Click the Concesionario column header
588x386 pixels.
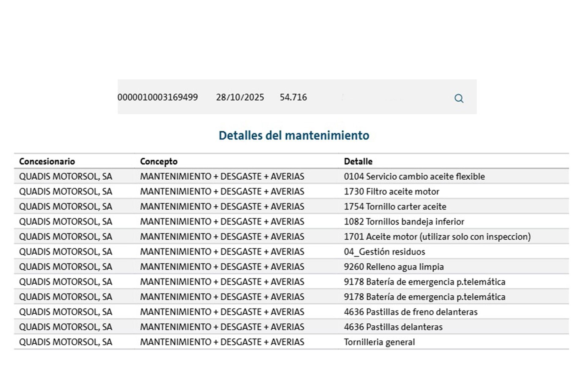[47, 161]
